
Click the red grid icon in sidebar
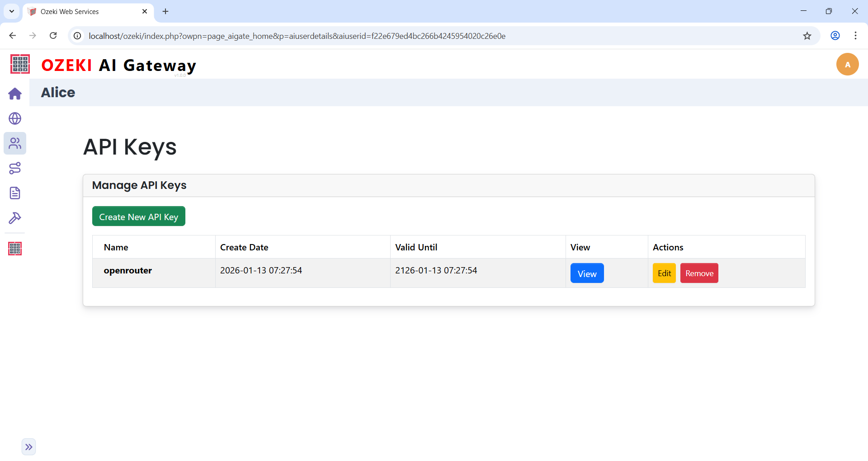tap(15, 249)
